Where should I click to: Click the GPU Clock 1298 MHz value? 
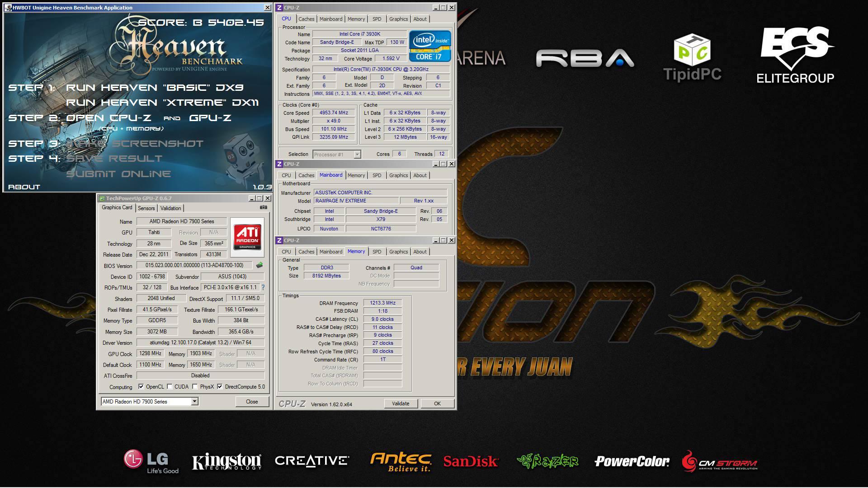[x=151, y=353]
